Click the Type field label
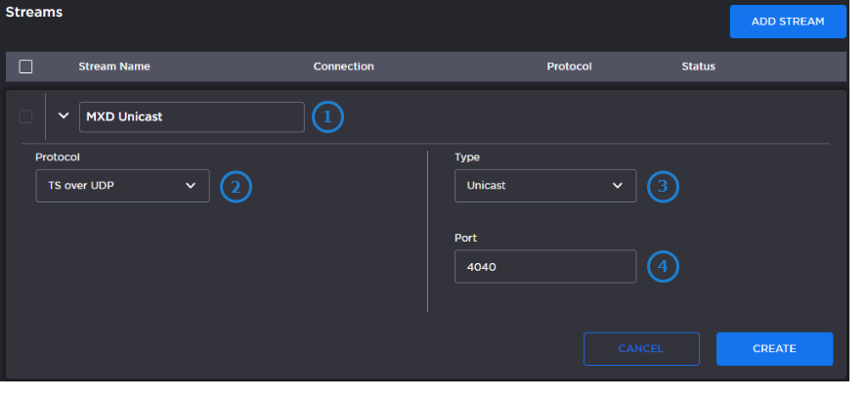Screen dimensions: 868x401 click(467, 156)
